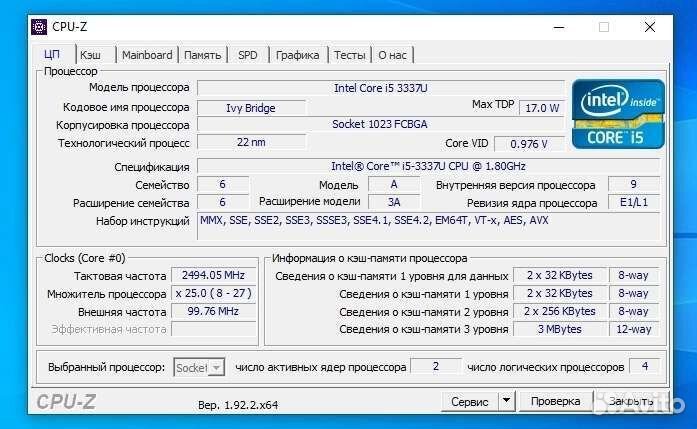Screen dimensions: 697x429
Task: Go to the Графика tab
Action: (x=298, y=55)
